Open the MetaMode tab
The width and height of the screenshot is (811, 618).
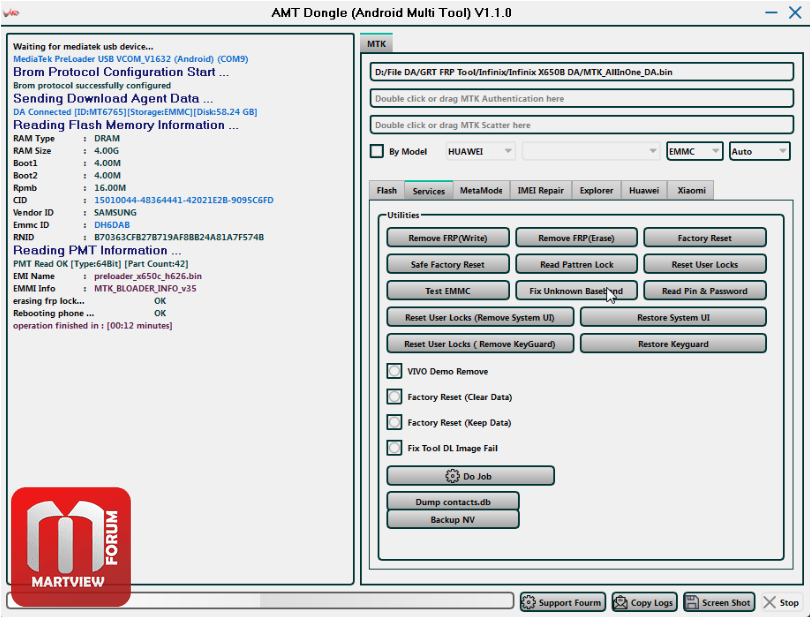(481, 190)
